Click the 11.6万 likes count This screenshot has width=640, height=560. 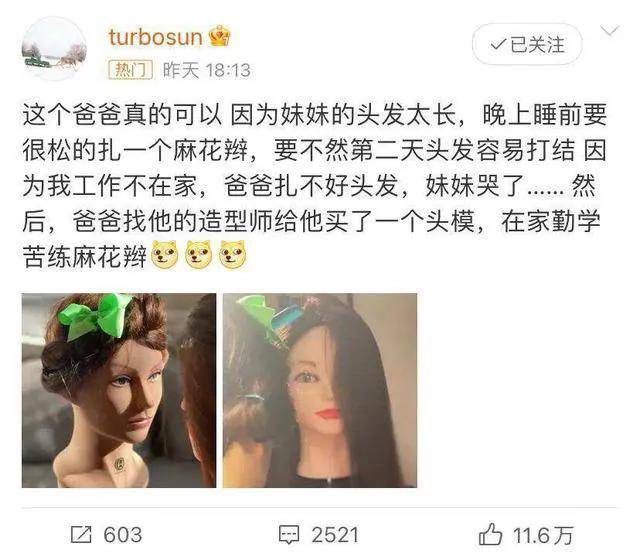coord(543,535)
